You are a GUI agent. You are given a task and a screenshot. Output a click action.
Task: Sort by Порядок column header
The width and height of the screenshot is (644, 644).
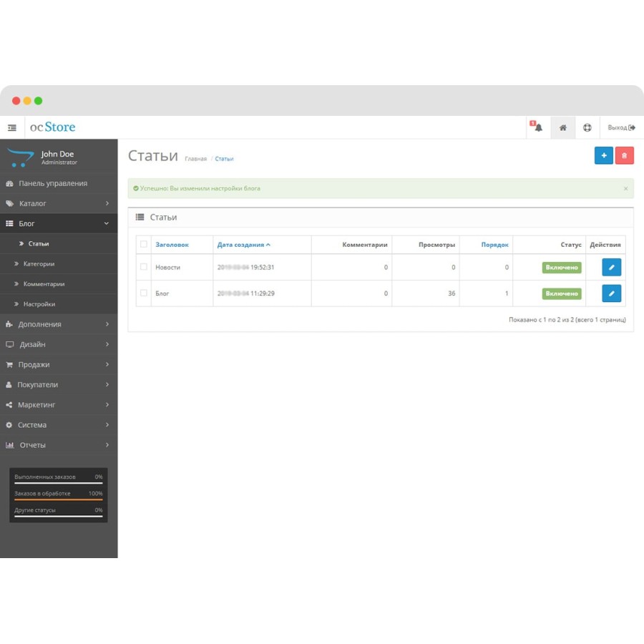[494, 245]
